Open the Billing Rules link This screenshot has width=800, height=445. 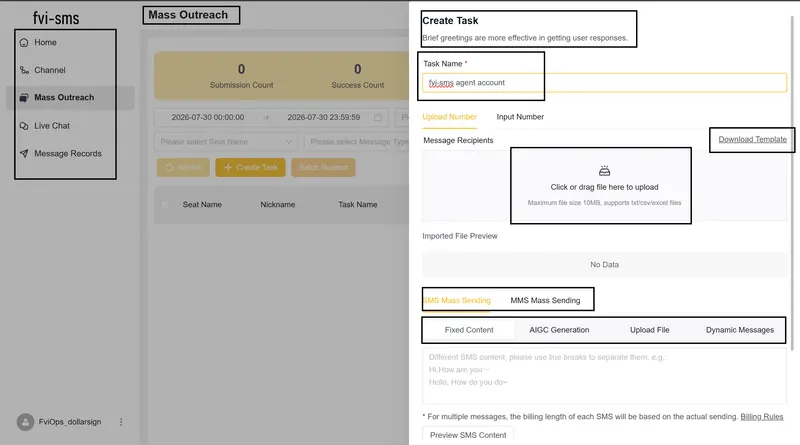pos(762,417)
